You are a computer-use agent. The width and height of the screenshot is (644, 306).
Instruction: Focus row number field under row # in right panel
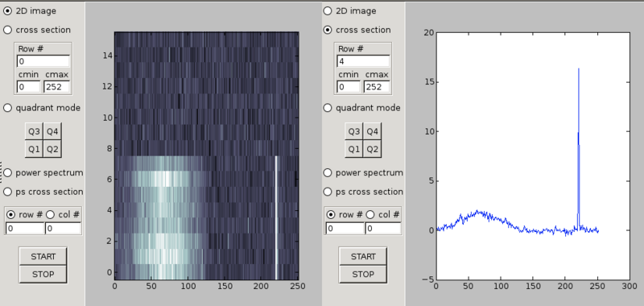coord(345,229)
